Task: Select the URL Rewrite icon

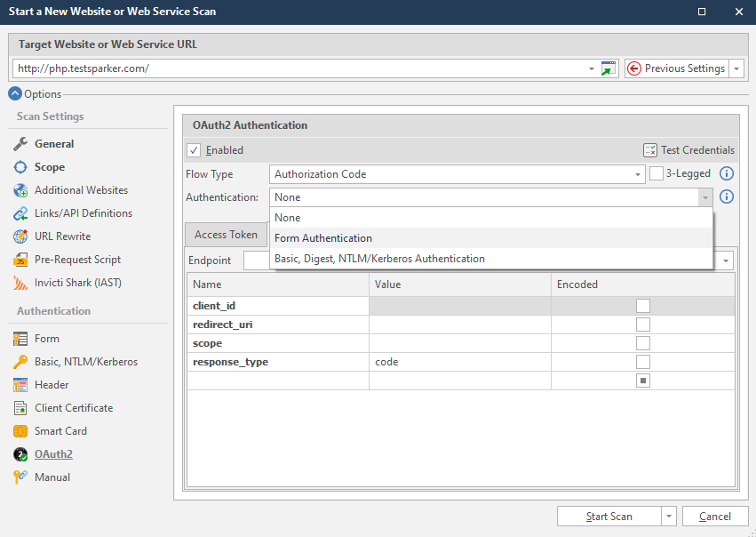Action: 20,236
